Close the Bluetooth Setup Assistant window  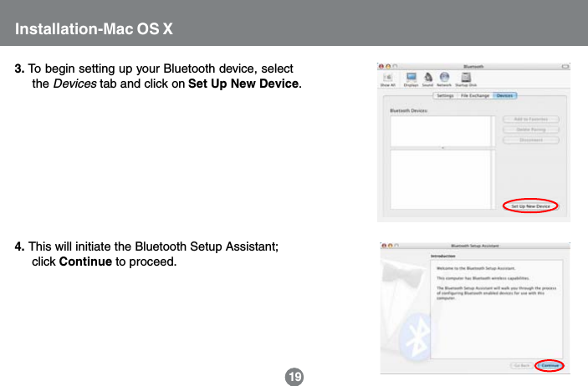click(x=384, y=246)
